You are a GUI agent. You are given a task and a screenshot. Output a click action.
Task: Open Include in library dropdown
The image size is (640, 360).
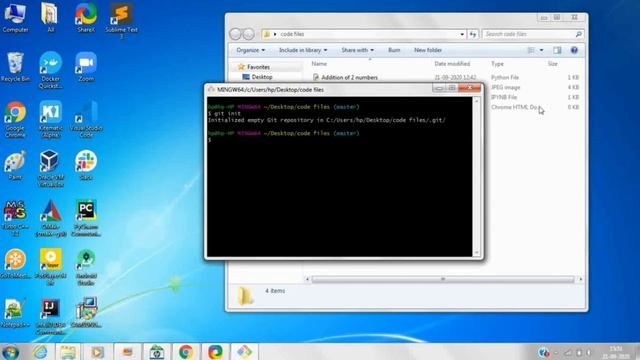(303, 50)
